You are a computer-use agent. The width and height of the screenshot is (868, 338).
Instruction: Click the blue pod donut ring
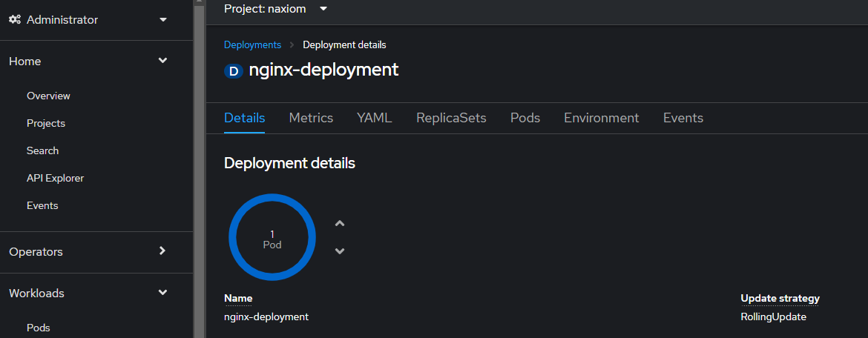click(272, 238)
